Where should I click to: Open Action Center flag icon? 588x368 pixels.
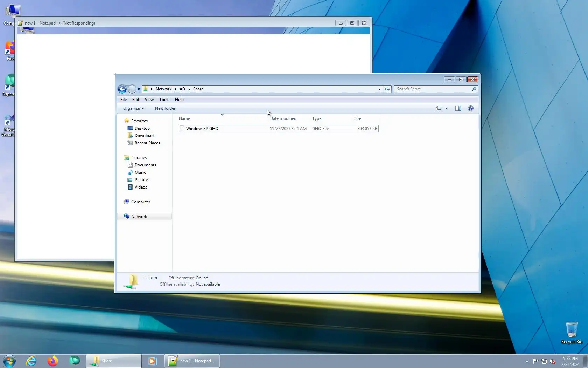click(x=536, y=361)
